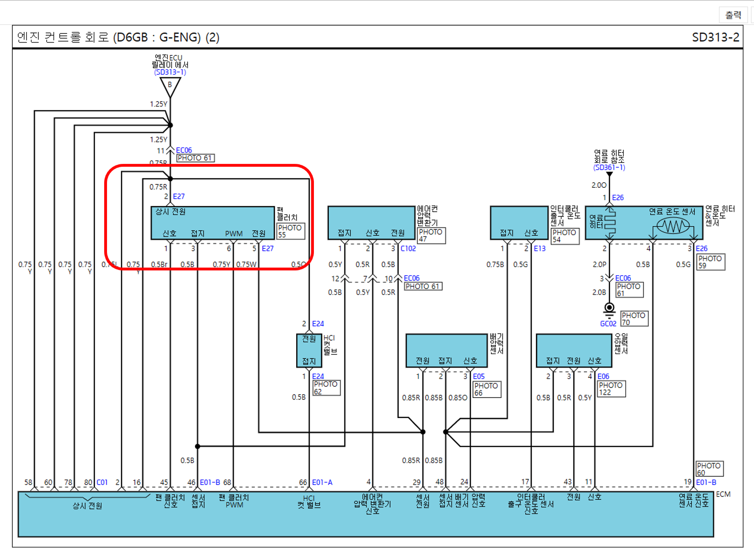Open the SD361-1 fuel heater circuit link
Screen dimensions: 754x560
(x=609, y=167)
